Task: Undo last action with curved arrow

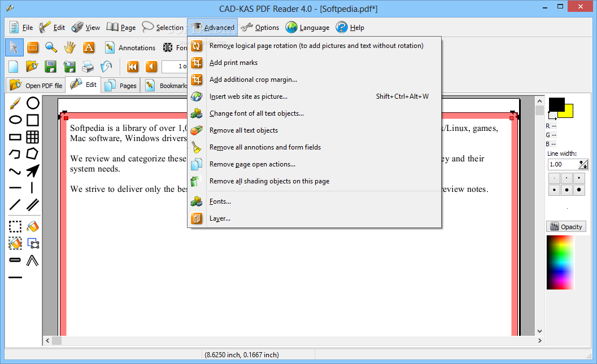Action: 106,67
